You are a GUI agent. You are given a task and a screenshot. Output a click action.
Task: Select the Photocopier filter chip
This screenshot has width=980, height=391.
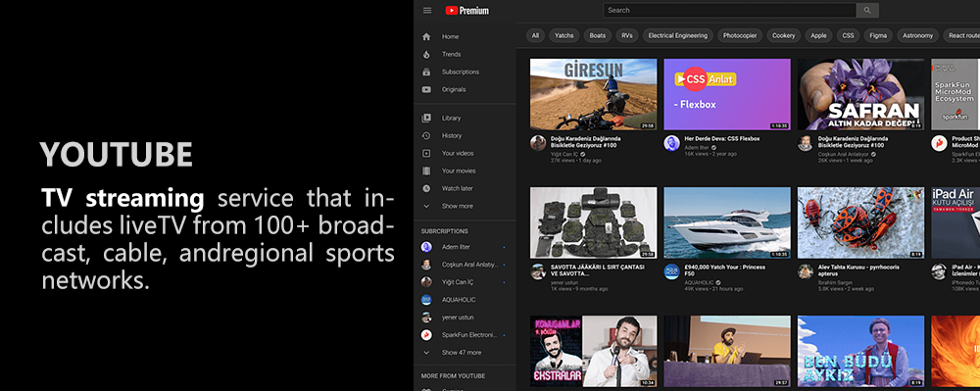[x=740, y=35]
